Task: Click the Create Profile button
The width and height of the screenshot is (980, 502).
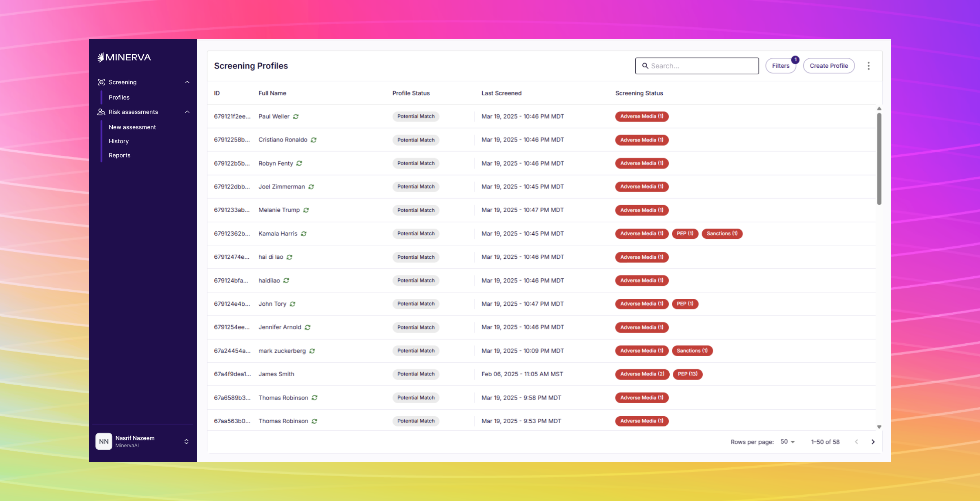Action: (829, 66)
